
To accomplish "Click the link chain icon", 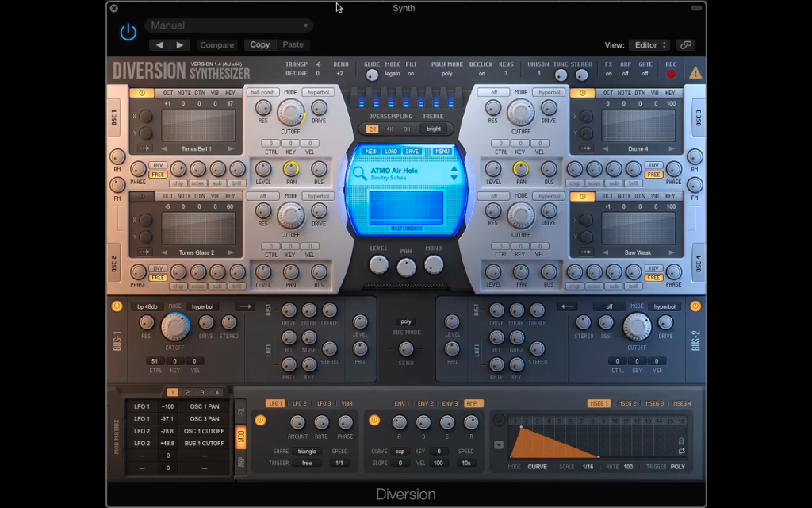I will [686, 45].
